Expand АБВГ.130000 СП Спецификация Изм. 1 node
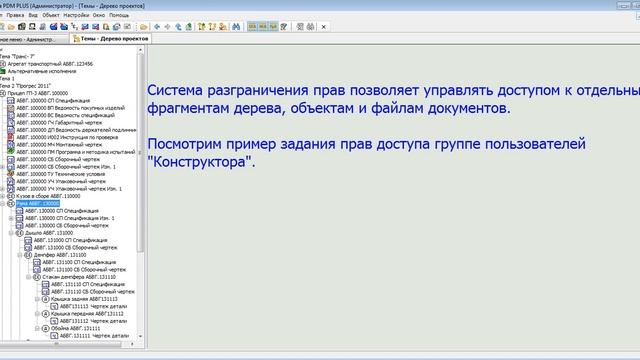 pyautogui.click(x=11, y=218)
